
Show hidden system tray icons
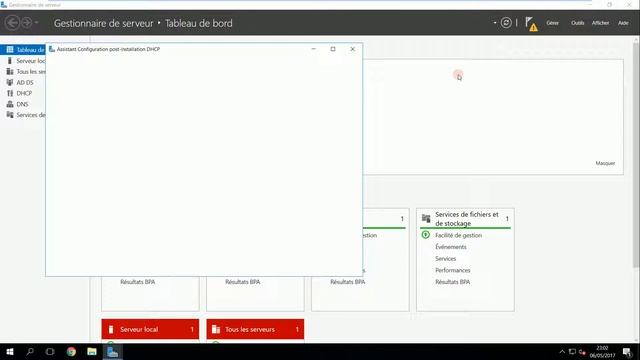click(562, 352)
